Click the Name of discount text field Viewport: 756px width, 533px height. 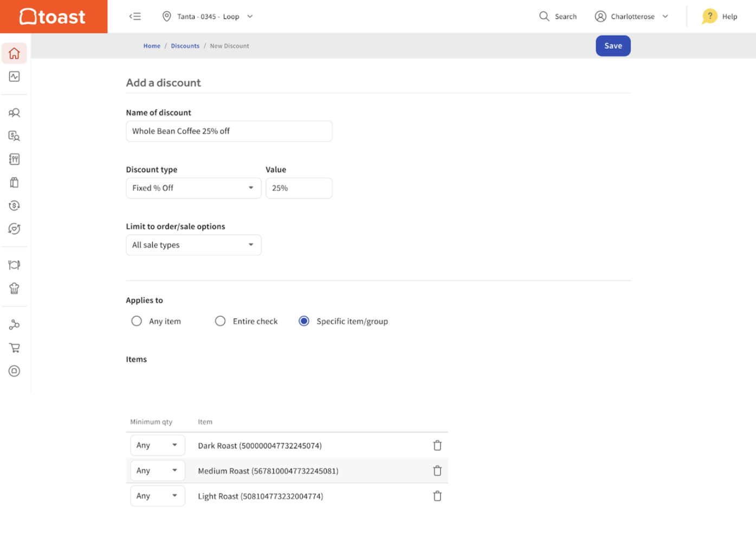click(229, 131)
